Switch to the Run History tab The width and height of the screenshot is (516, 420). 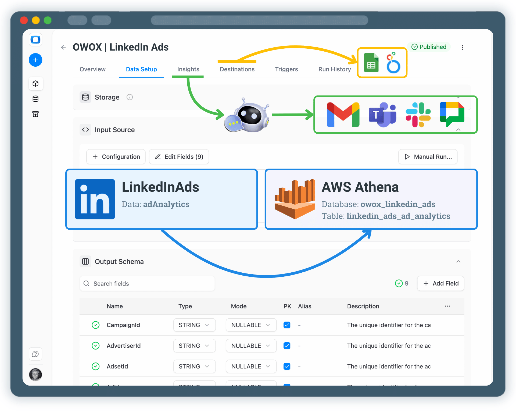[x=334, y=69]
